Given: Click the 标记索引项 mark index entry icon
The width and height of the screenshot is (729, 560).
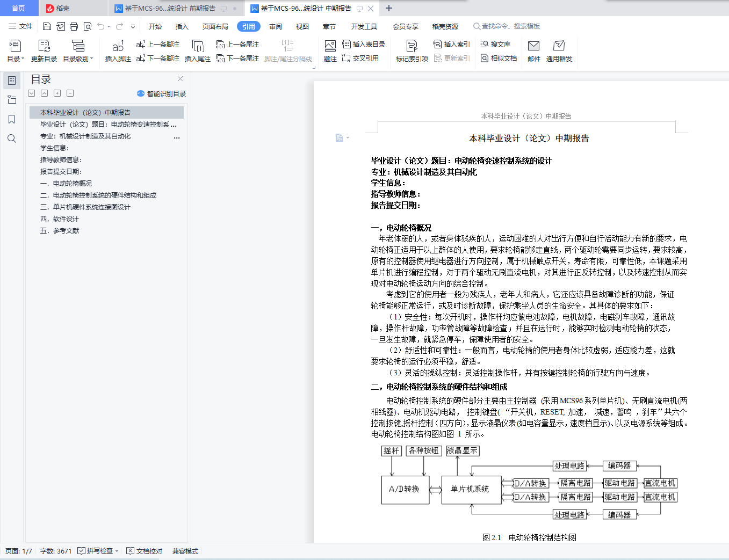Looking at the screenshot, I should [x=412, y=46].
